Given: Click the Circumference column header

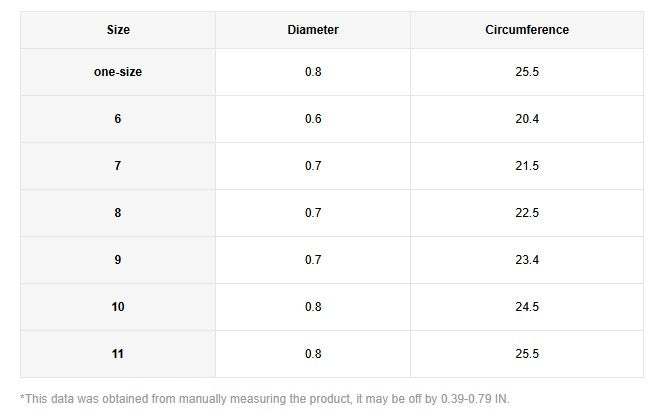Looking at the screenshot, I should click(x=527, y=30).
